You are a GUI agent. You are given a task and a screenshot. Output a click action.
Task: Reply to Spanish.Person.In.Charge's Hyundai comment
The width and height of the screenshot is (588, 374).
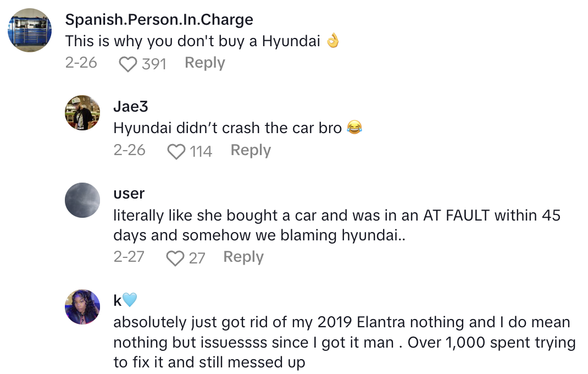click(204, 63)
